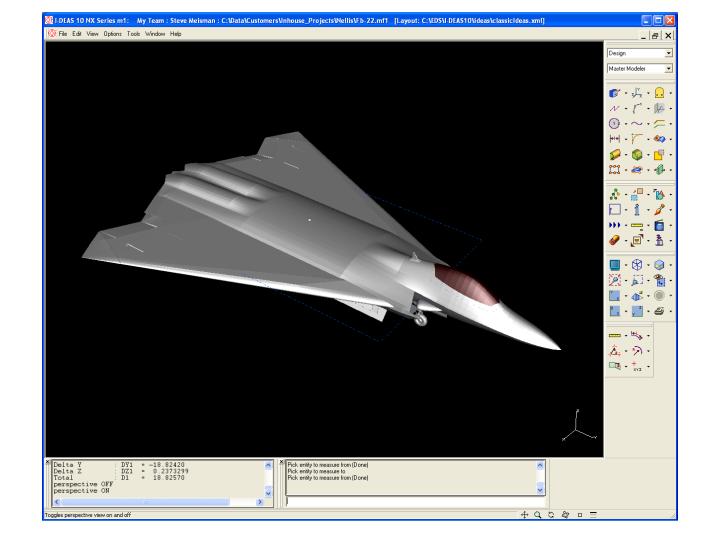Click the 'Pick entity to measure to' line
Image resolution: width=720 pixels, height=540 pixels.
(316, 472)
